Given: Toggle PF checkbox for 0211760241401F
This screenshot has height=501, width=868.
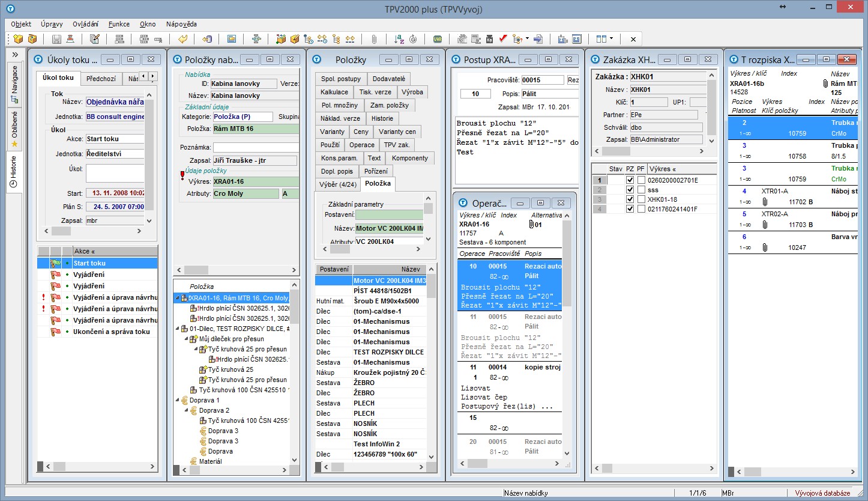Looking at the screenshot, I should tap(641, 209).
